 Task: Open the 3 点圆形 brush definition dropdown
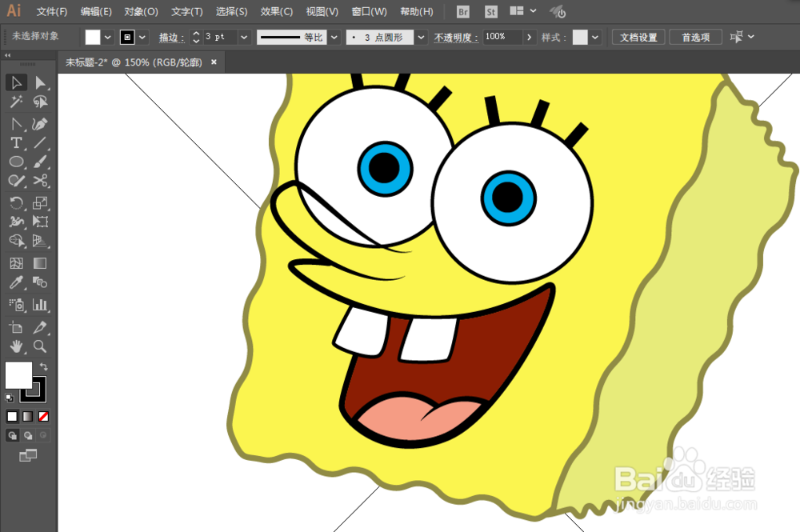click(421, 38)
